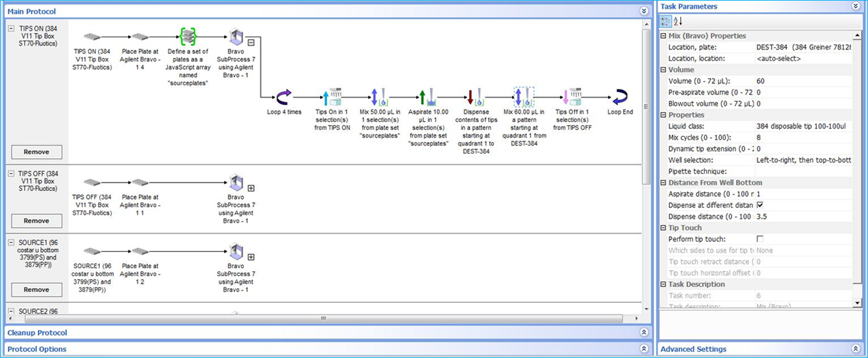Screen dimensions: 868x358
Task: Enable the Perform tip touch checkbox
Action: (760, 239)
